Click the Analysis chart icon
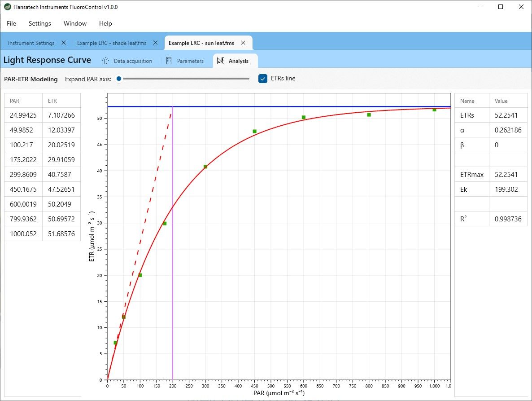This screenshot has width=532, height=401. point(221,61)
